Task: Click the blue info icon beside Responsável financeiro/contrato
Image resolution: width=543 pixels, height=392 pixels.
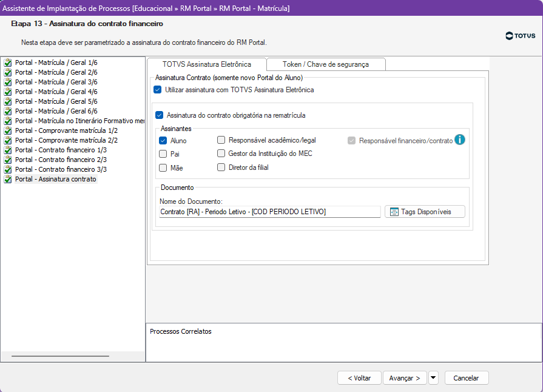Action: [459, 140]
